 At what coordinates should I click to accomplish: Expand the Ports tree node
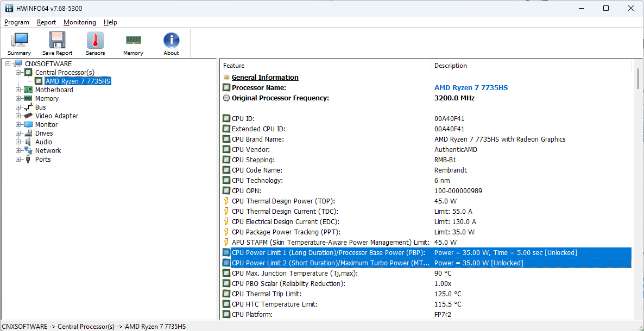click(18, 160)
